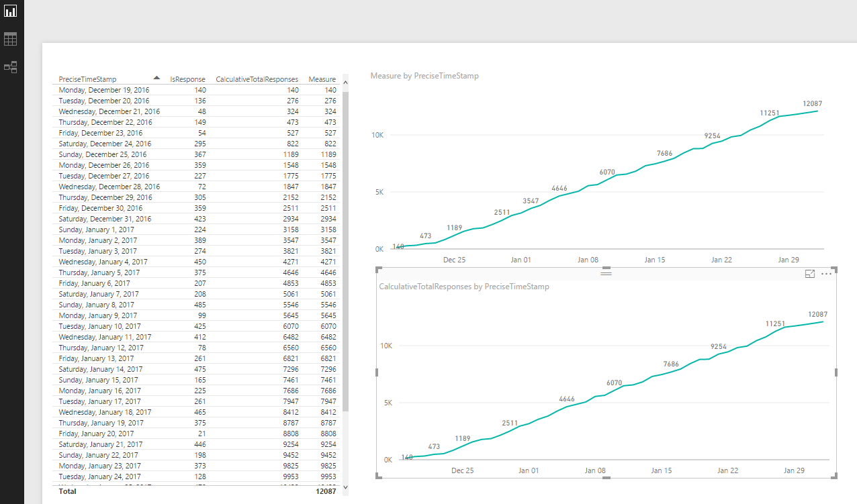Screen dimensions: 857x504
Task: Select row 'Wednesday, January 11, 2017'
Action: coord(197,337)
